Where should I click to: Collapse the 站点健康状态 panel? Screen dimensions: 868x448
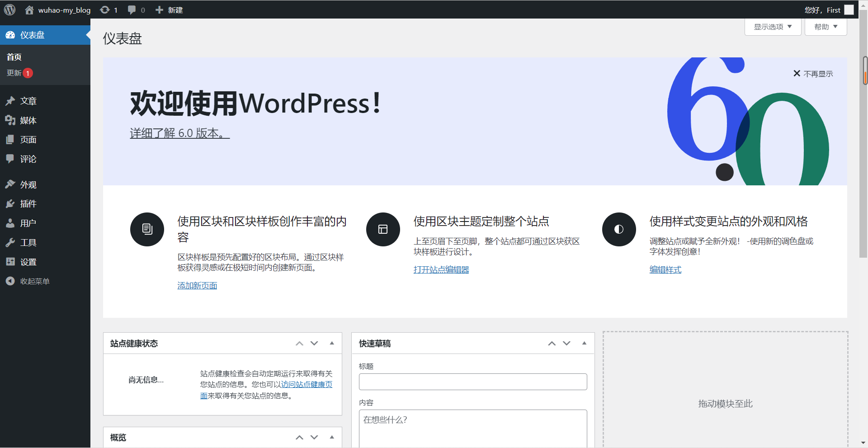click(332, 344)
